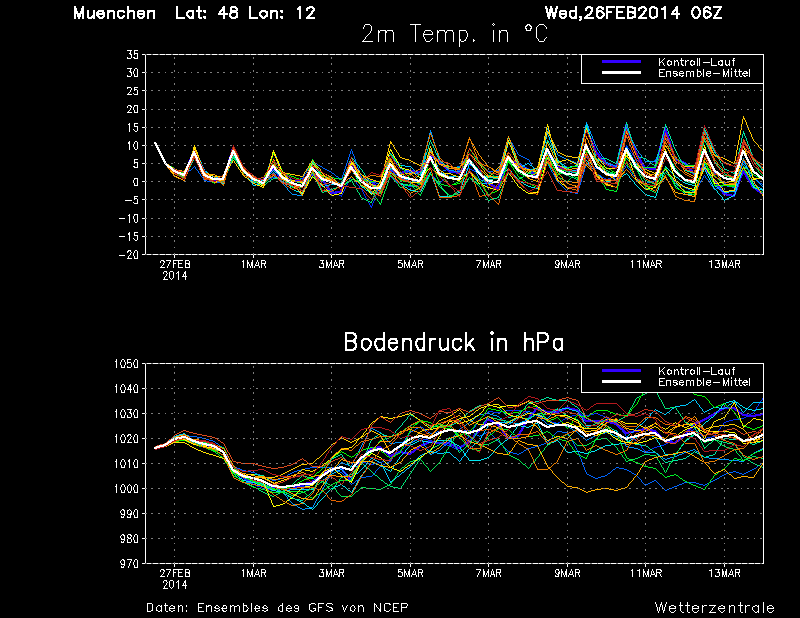Click the "20" temperature axis label
Screen dimensions: 800x618
click(132, 109)
